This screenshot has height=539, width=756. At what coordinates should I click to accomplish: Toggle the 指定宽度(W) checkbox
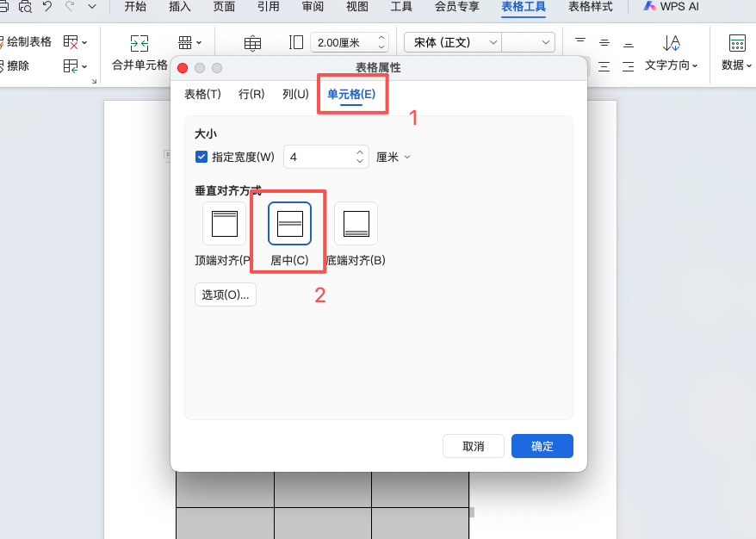pos(201,157)
